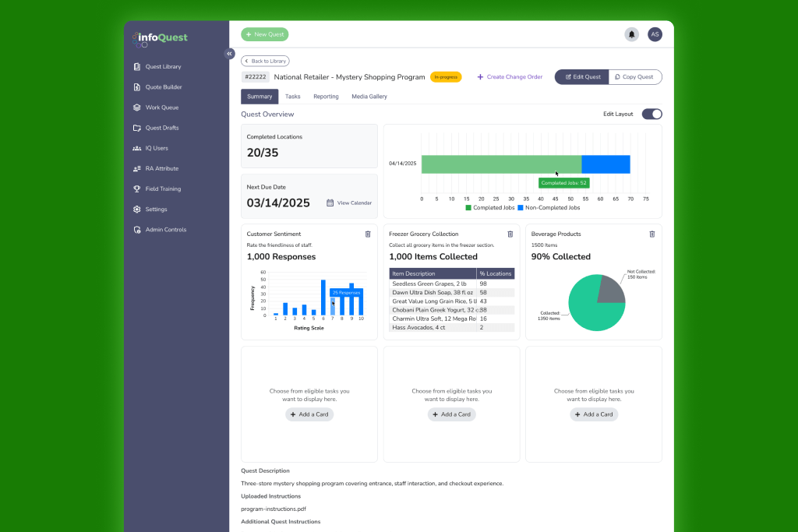
Task: Open Field Training section
Action: [157, 188]
